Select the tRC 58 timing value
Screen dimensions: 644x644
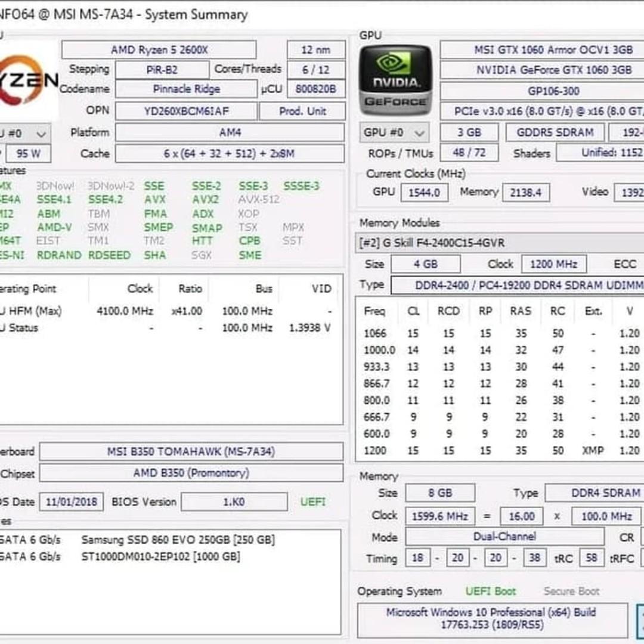click(592, 558)
